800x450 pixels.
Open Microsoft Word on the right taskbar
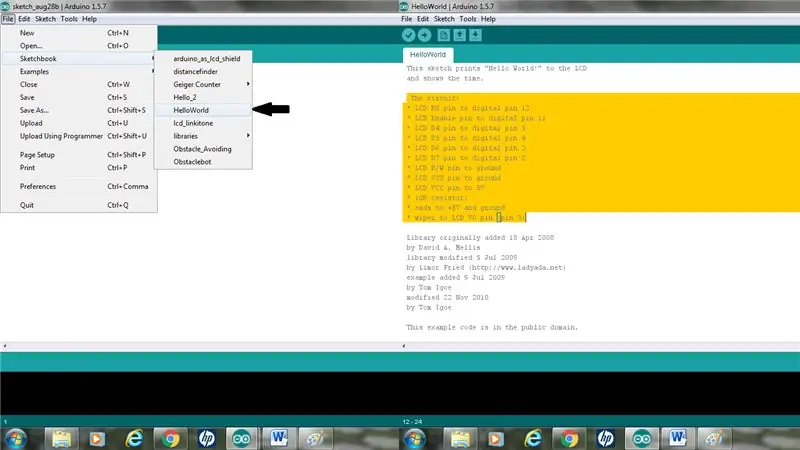point(678,439)
